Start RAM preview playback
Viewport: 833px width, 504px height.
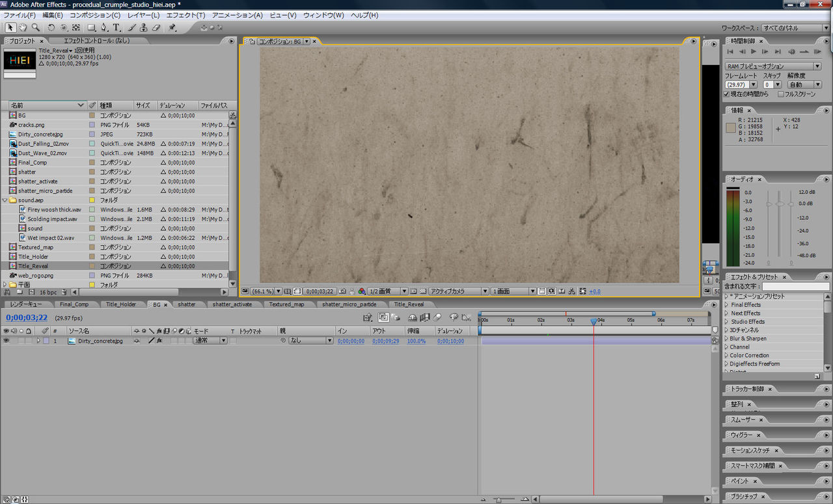[816, 51]
